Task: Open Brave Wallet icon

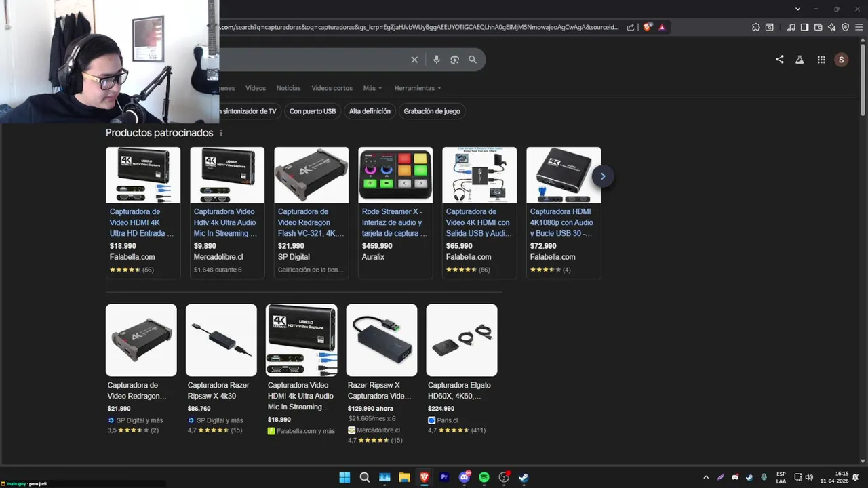Action: [818, 27]
